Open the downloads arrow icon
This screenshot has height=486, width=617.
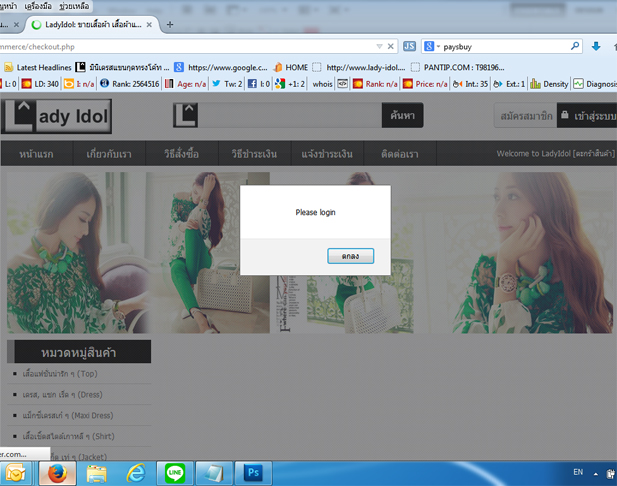(x=596, y=46)
